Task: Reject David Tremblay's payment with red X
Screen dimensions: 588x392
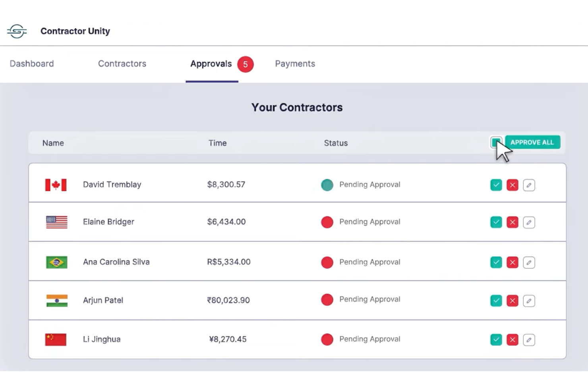Action: [x=513, y=185]
